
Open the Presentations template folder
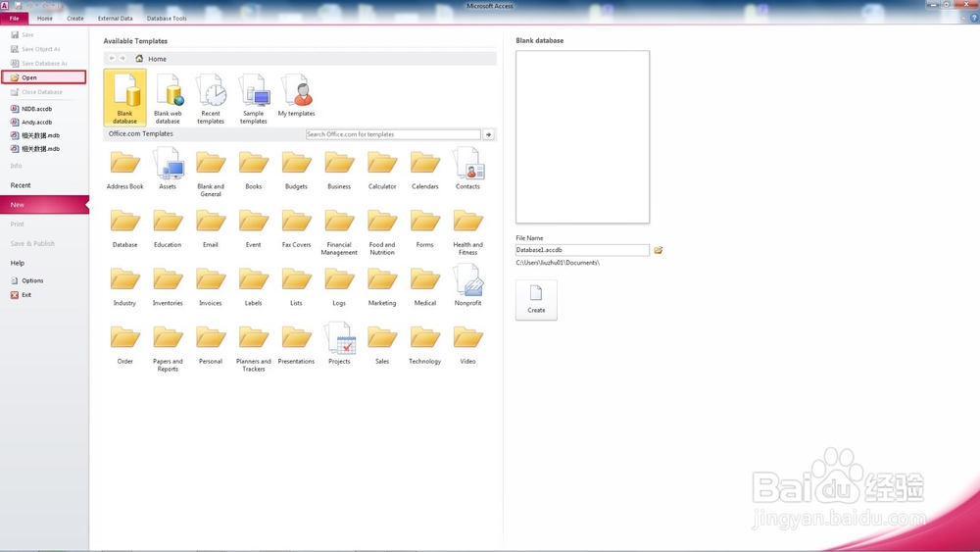pyautogui.click(x=296, y=344)
